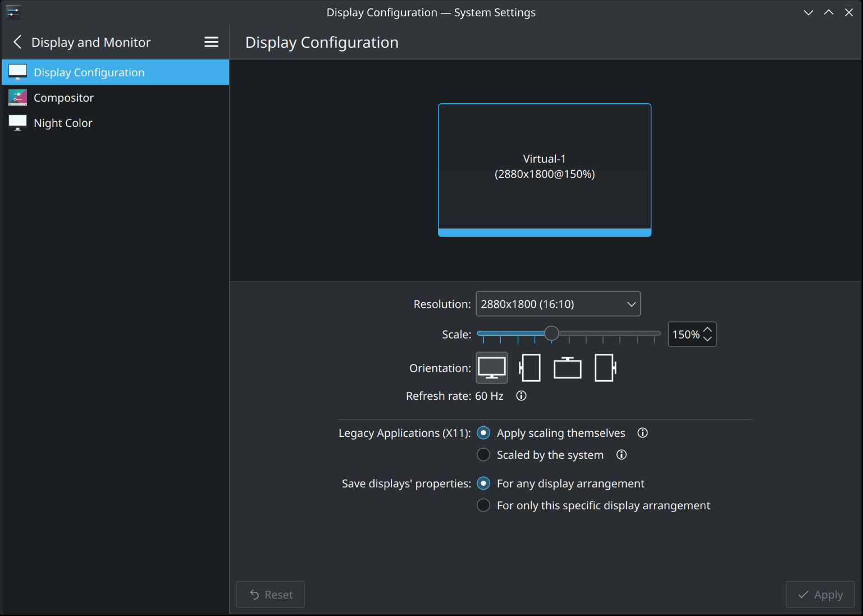Click the Apply button

820,594
